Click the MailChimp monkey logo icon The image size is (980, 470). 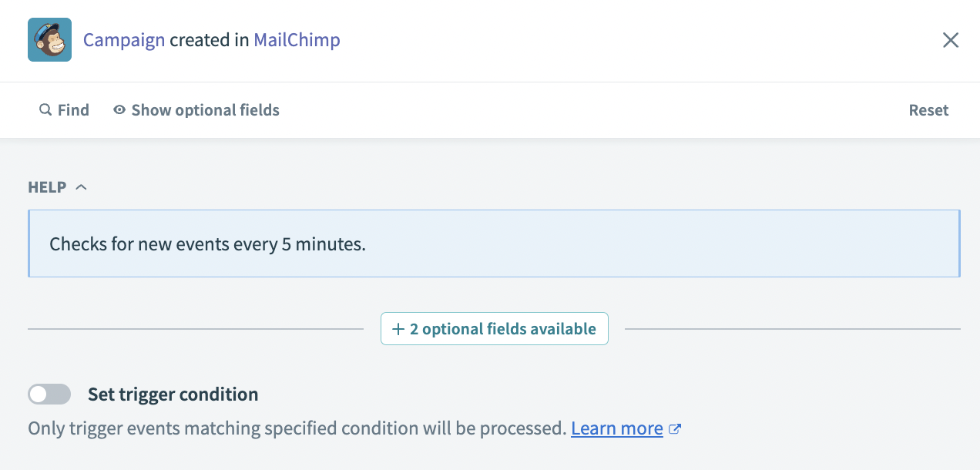point(49,40)
